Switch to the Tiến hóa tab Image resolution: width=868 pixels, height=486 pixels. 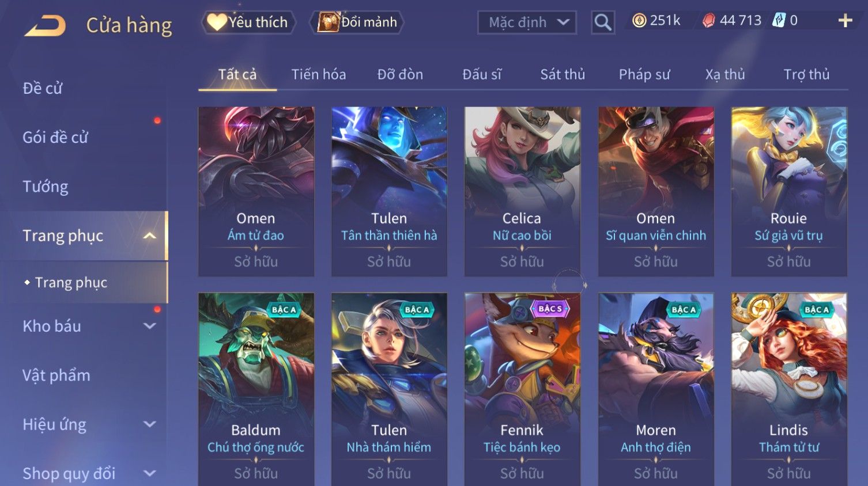pos(319,74)
